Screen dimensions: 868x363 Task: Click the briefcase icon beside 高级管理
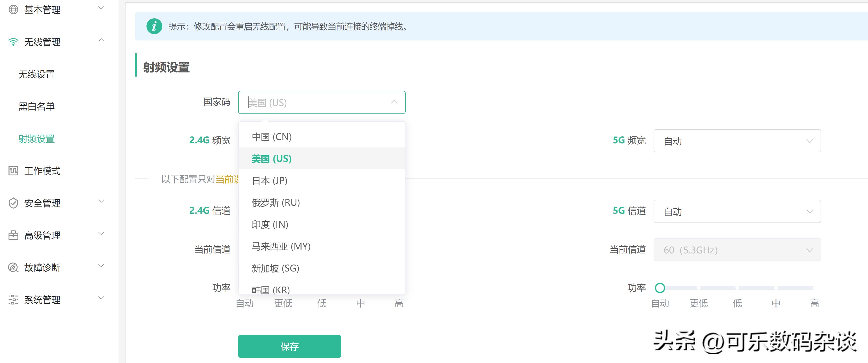point(13,235)
